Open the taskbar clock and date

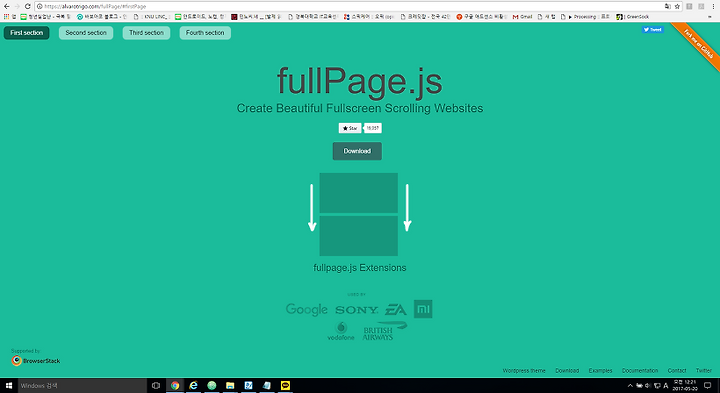tap(684, 386)
